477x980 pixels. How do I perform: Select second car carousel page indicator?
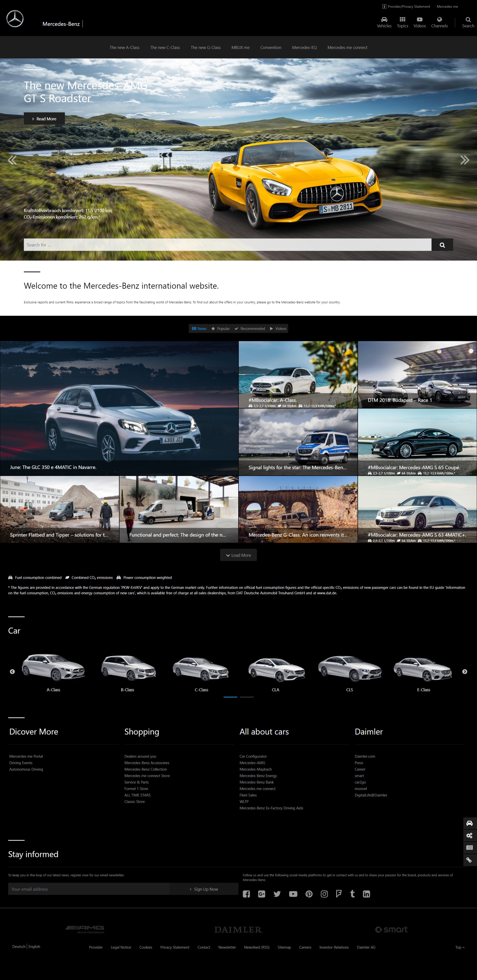(247, 697)
